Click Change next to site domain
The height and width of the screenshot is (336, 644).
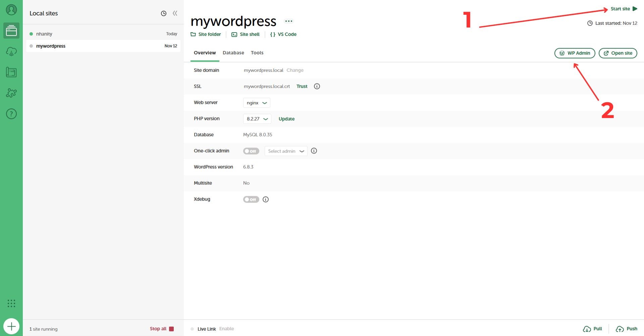point(295,70)
